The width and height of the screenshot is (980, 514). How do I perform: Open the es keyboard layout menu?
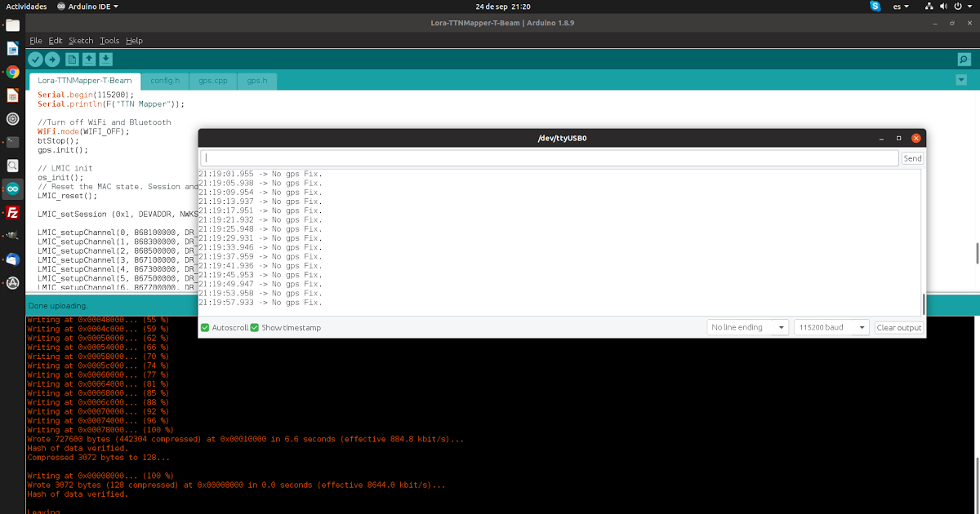902,6
